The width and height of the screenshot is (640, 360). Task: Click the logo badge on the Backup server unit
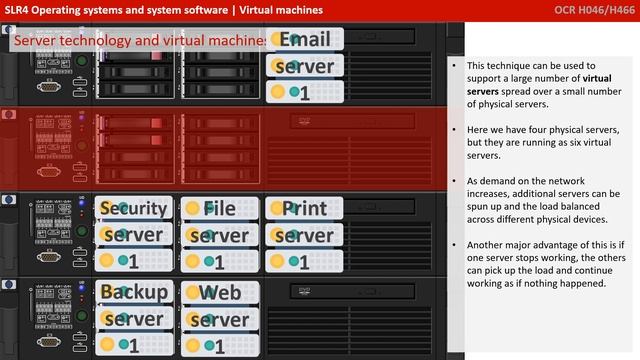tap(9, 284)
